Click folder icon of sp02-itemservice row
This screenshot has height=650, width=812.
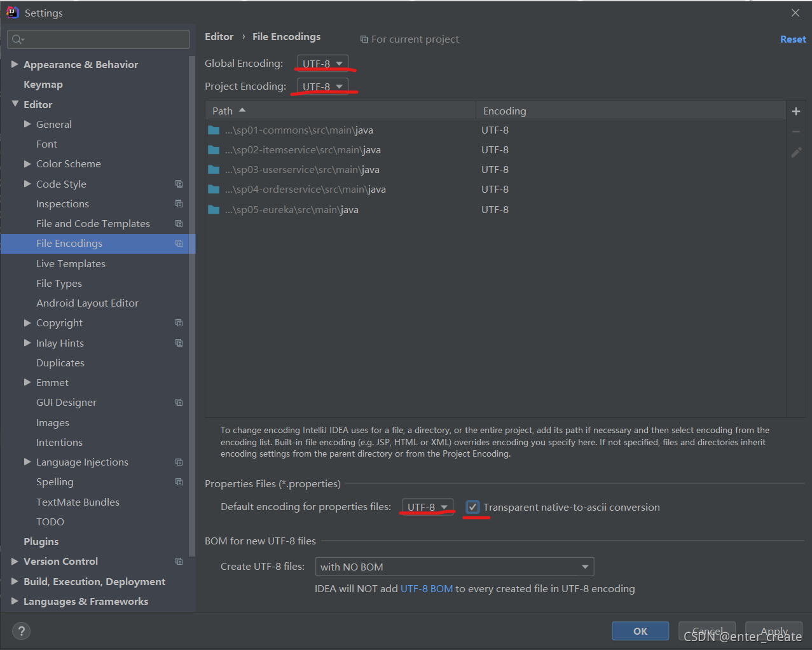(214, 150)
